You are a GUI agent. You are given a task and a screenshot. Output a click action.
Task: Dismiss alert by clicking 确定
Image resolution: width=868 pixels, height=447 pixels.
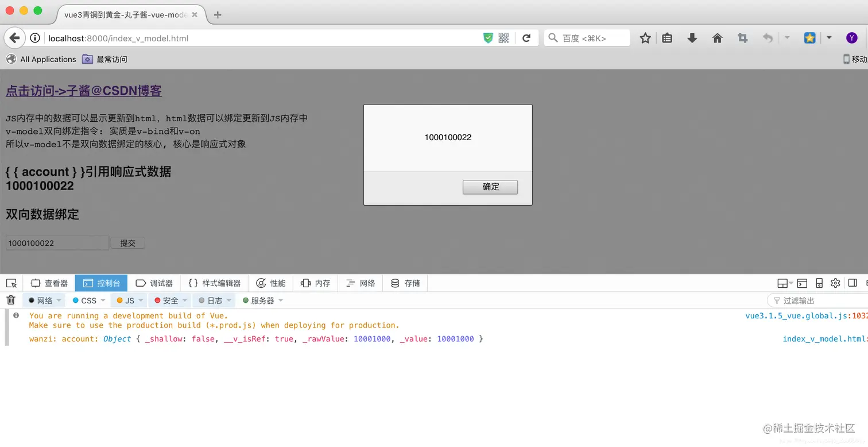490,187
